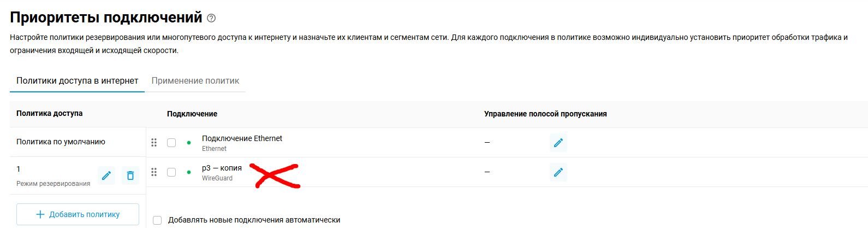Switch to Применение политик tab
Image resolution: width=868 pixels, height=228 pixels.
click(195, 81)
